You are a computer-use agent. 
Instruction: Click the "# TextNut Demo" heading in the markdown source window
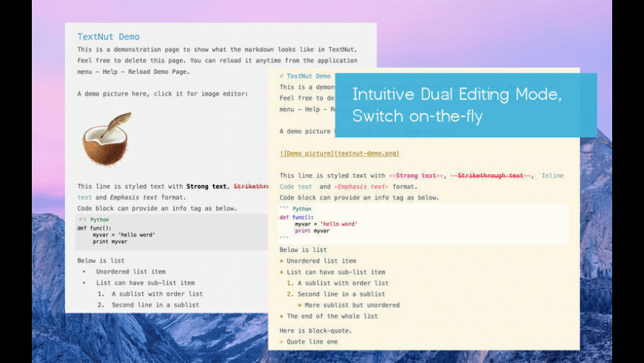[305, 76]
